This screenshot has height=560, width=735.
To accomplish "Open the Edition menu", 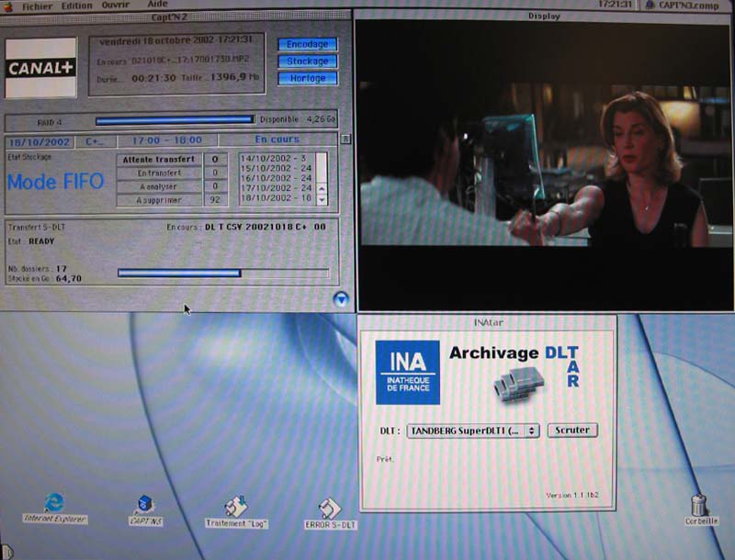I will [76, 6].
